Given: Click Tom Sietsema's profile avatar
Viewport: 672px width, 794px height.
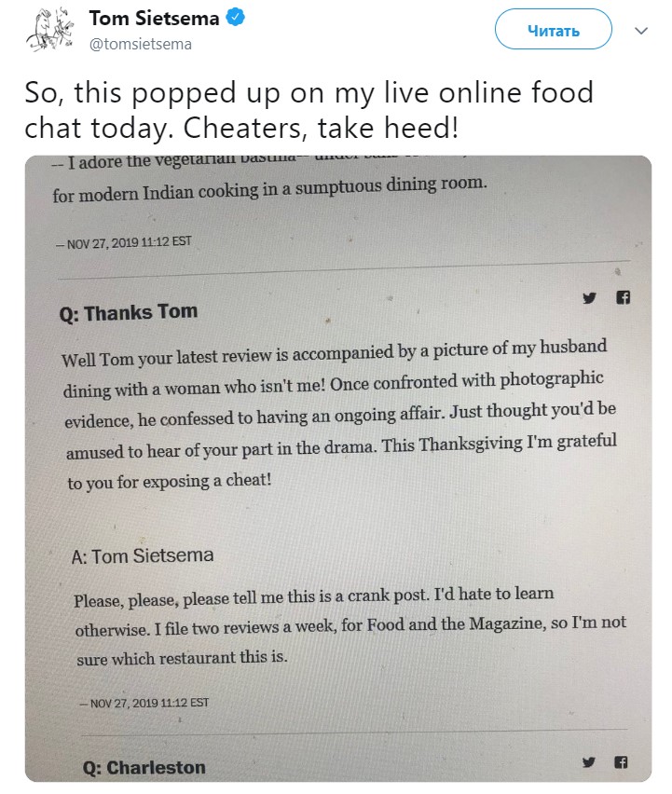Looking at the screenshot, I should click(x=48, y=29).
